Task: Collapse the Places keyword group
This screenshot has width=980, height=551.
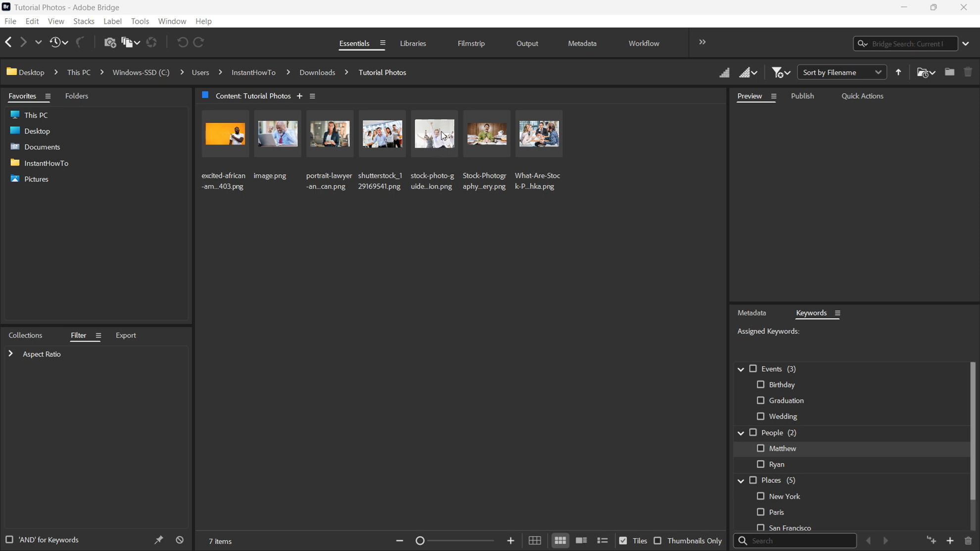Action: click(741, 481)
